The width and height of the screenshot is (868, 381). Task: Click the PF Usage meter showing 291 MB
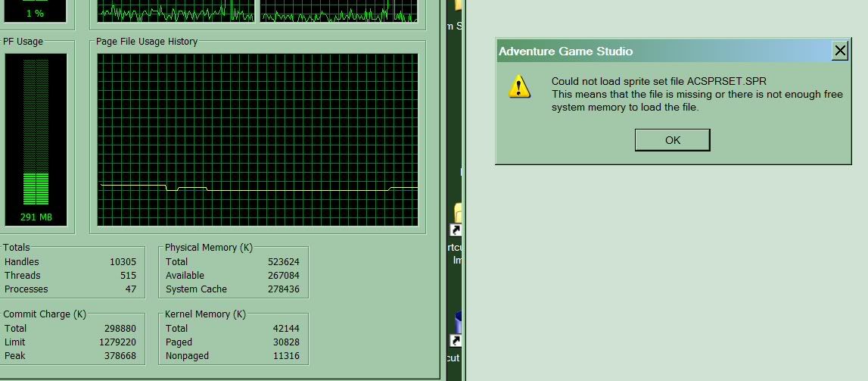pyautogui.click(x=36, y=139)
